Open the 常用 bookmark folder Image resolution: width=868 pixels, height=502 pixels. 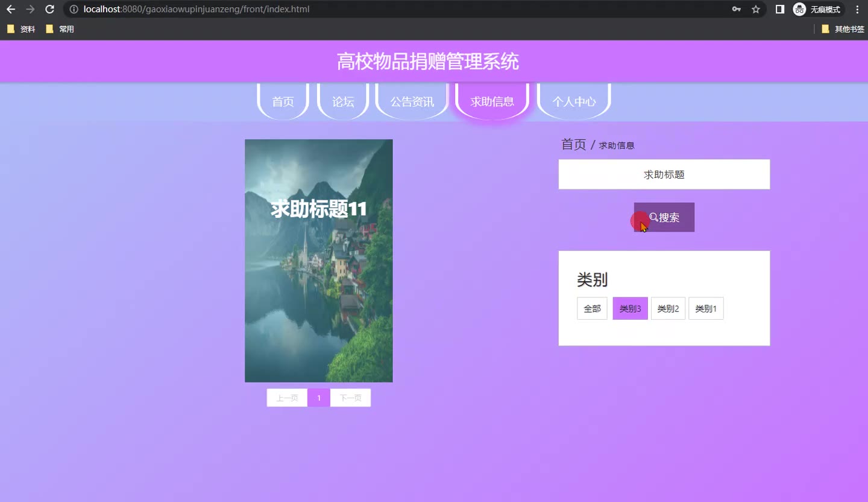[x=60, y=29]
